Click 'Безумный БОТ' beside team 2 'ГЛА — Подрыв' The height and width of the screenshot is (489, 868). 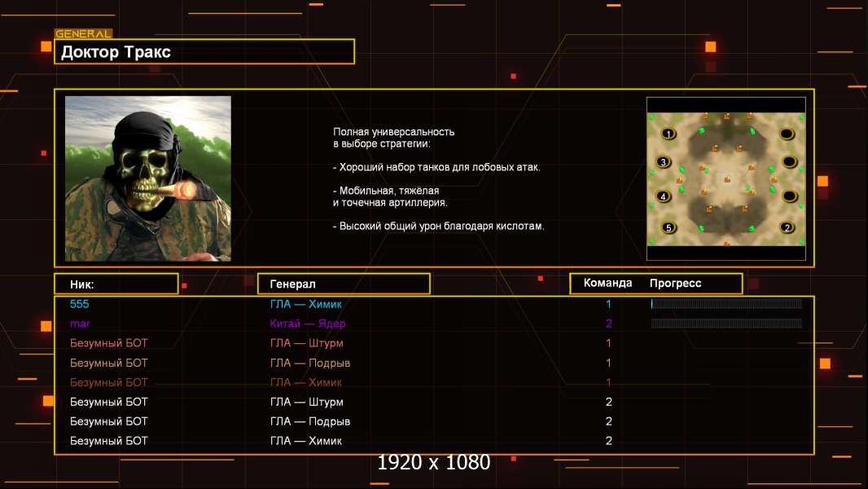coord(108,421)
